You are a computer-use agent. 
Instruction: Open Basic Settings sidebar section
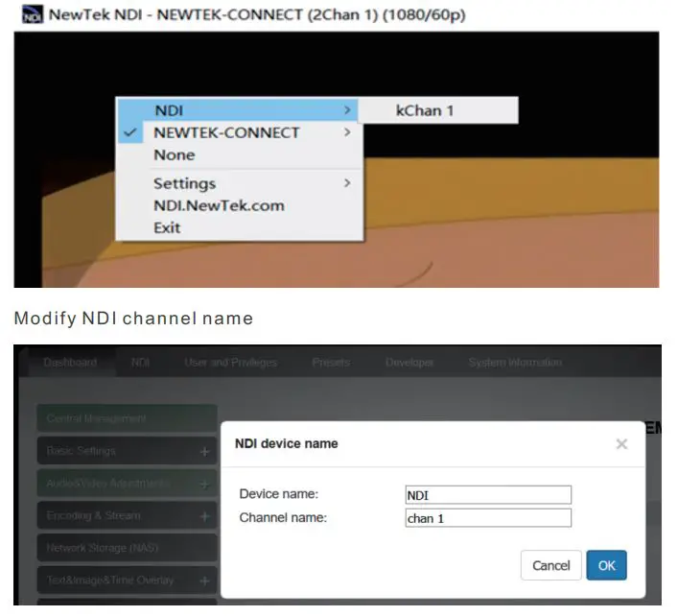coord(128,451)
